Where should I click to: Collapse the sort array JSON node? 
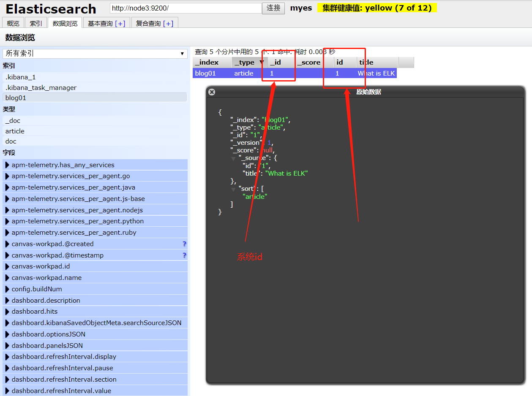pos(233,189)
